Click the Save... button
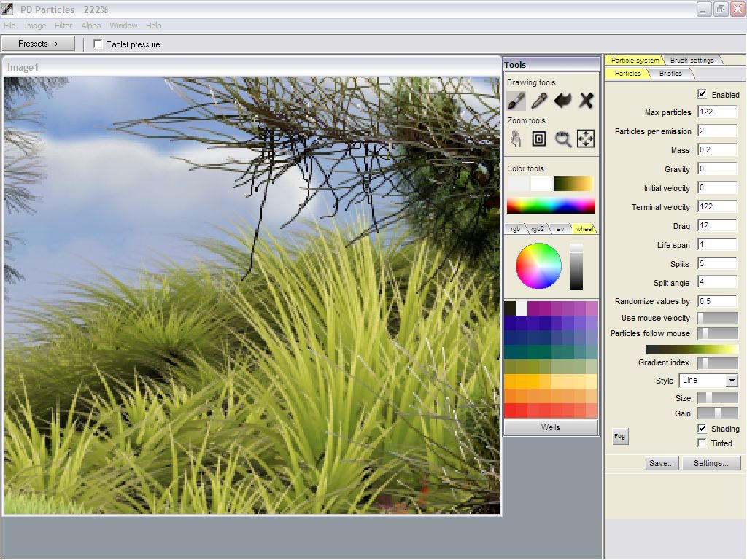 pos(662,463)
